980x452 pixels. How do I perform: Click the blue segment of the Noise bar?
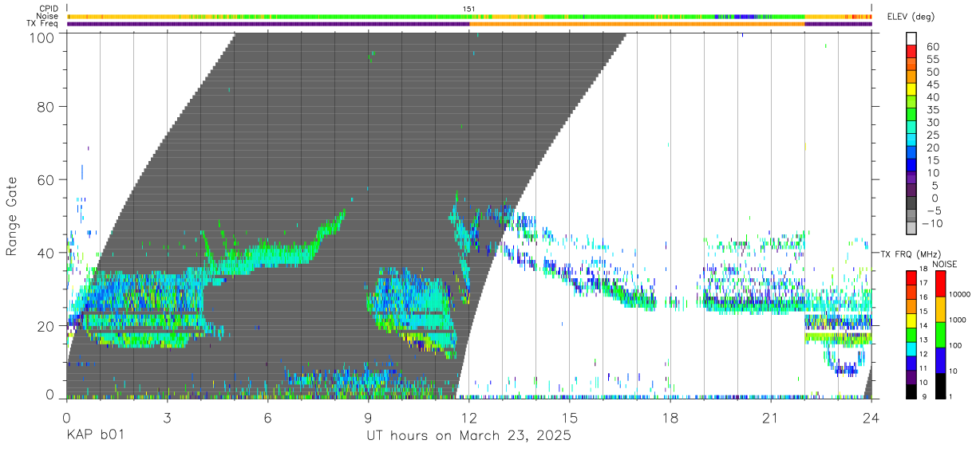(745, 16)
